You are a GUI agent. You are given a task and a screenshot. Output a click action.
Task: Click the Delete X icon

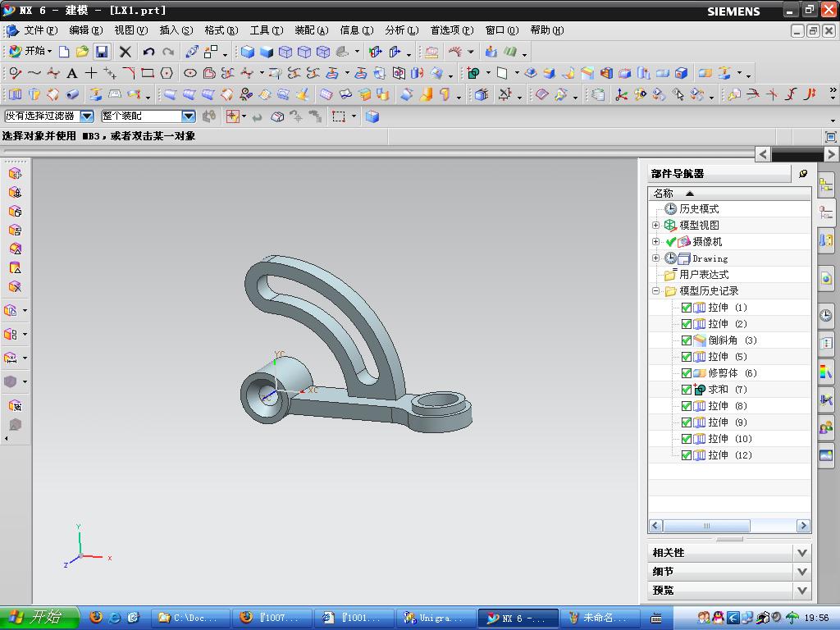pyautogui.click(x=126, y=52)
